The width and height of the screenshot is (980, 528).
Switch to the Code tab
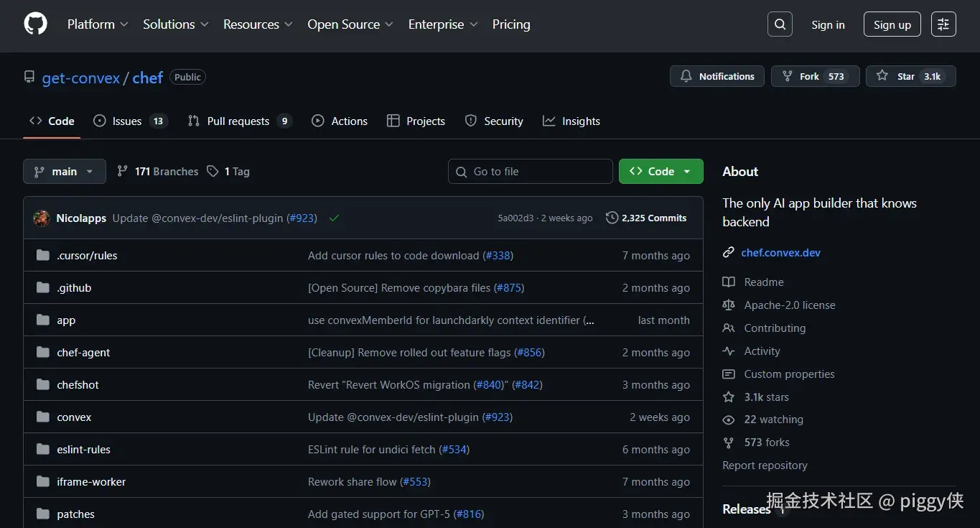click(x=52, y=121)
